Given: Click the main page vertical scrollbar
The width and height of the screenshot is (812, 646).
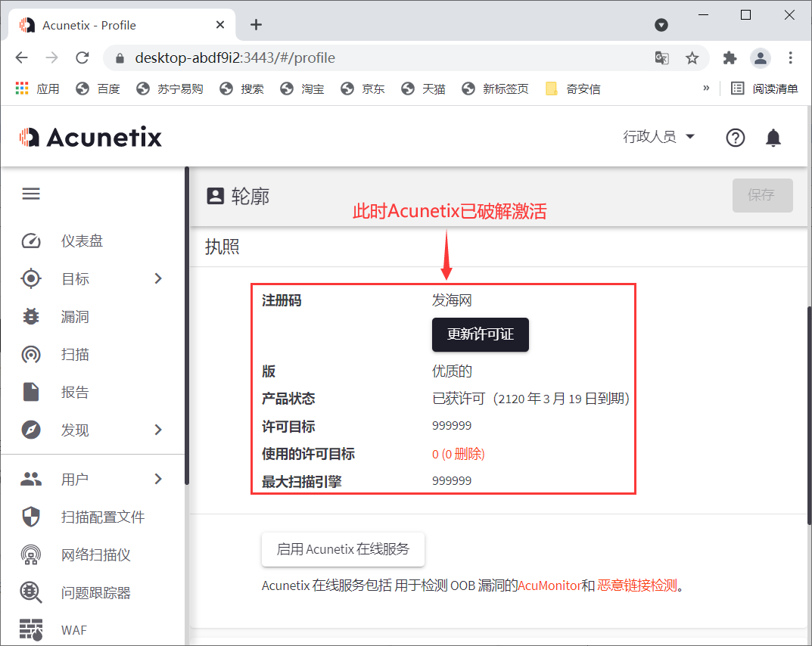Looking at the screenshot, I should point(810,415).
